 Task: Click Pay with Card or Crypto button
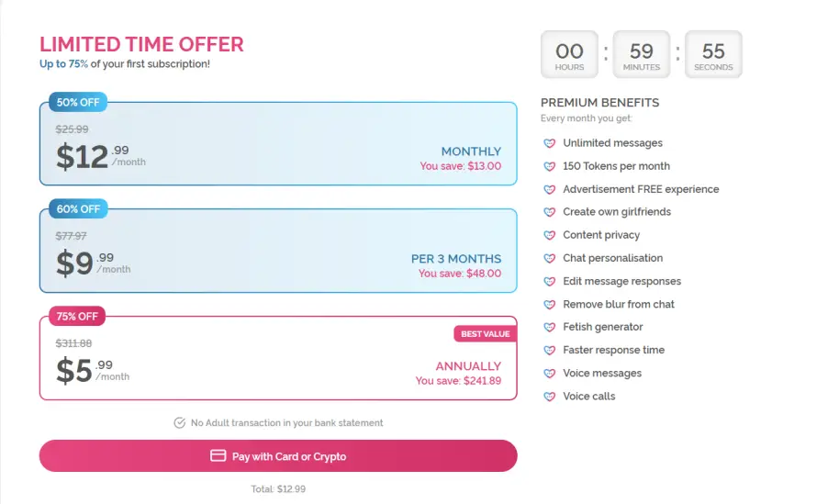click(278, 456)
